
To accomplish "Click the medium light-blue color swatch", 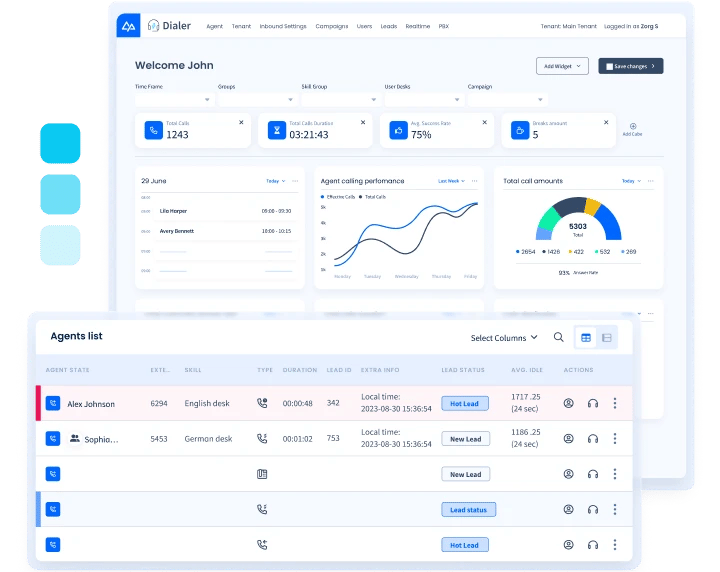I will [60, 194].
